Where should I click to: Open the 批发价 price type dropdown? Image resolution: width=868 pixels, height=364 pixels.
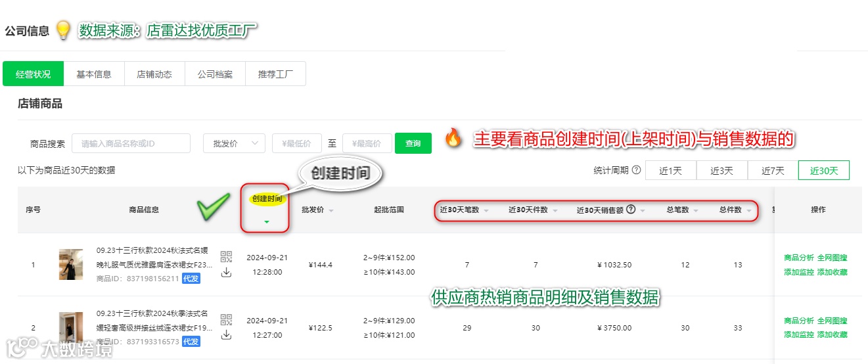click(234, 143)
